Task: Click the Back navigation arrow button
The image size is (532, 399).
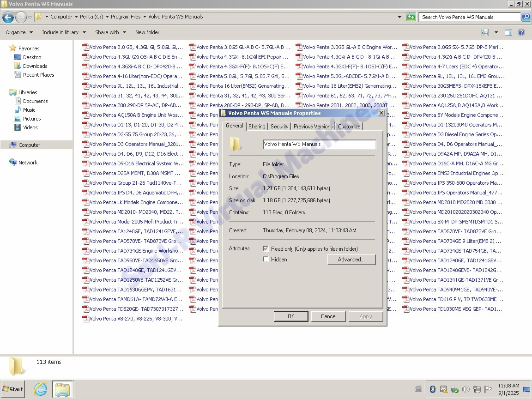Action: pyautogui.click(x=8, y=17)
